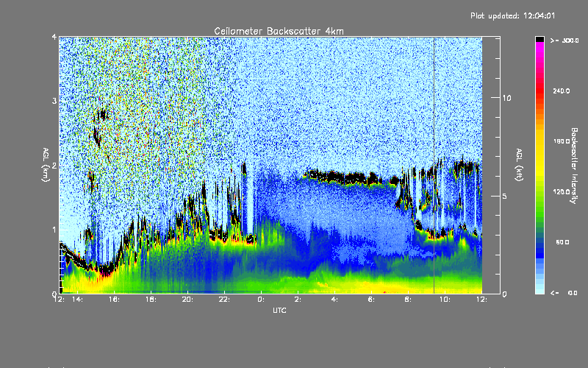
Task: Select the "AGL (kft)" right axis label
Action: pos(519,165)
